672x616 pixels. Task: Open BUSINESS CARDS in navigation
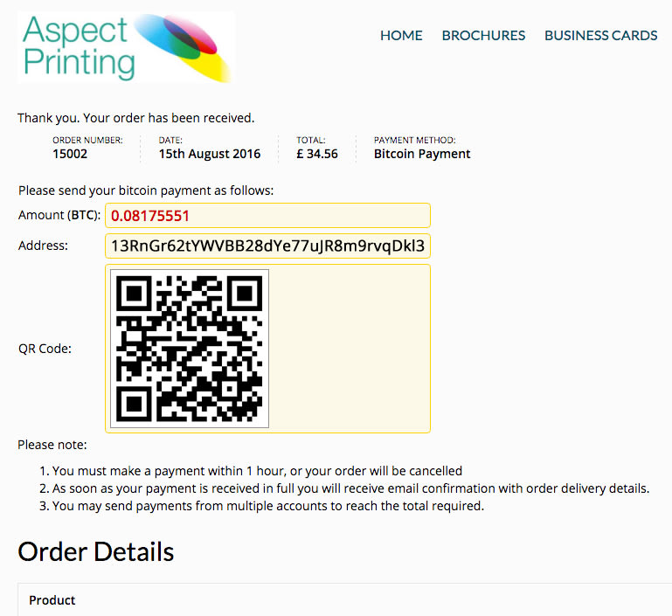(601, 35)
